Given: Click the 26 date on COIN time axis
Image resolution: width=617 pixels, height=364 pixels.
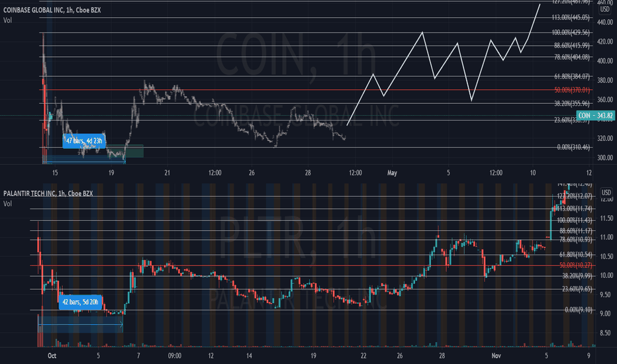Looking at the screenshot, I should point(252,173).
